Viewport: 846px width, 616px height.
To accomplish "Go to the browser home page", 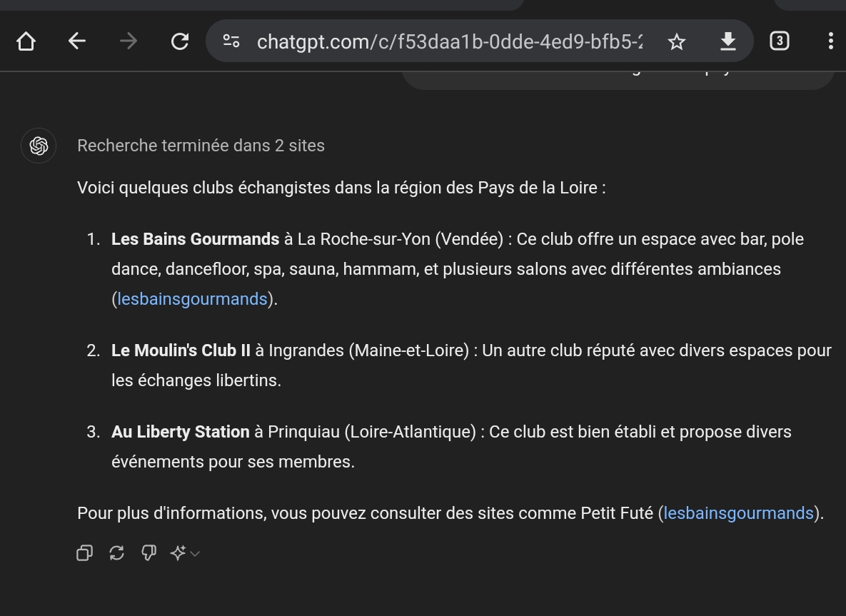I will pyautogui.click(x=26, y=41).
